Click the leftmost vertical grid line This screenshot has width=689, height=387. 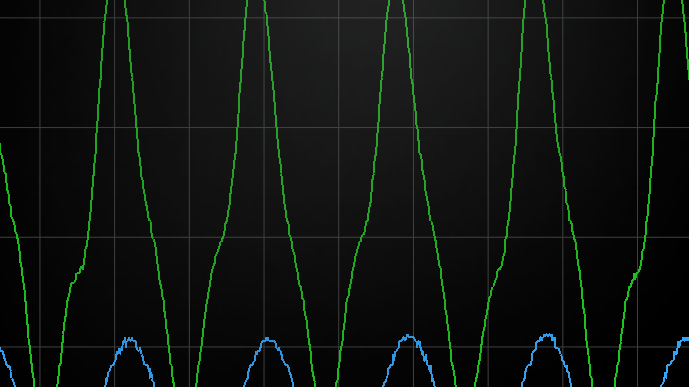40,193
